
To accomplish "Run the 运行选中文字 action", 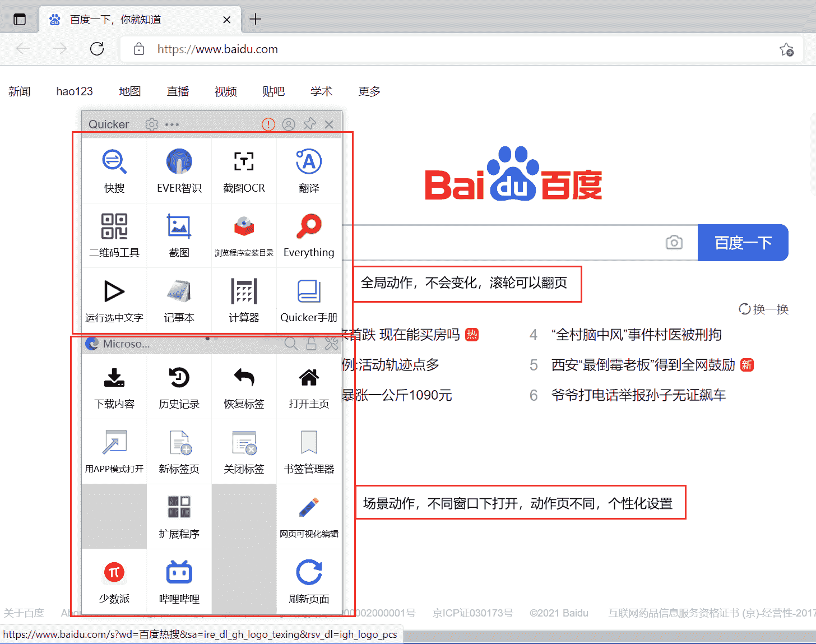I will 114,300.
